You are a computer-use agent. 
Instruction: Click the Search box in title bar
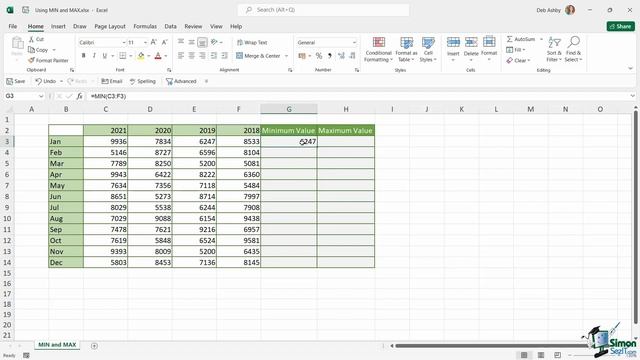[323, 10]
